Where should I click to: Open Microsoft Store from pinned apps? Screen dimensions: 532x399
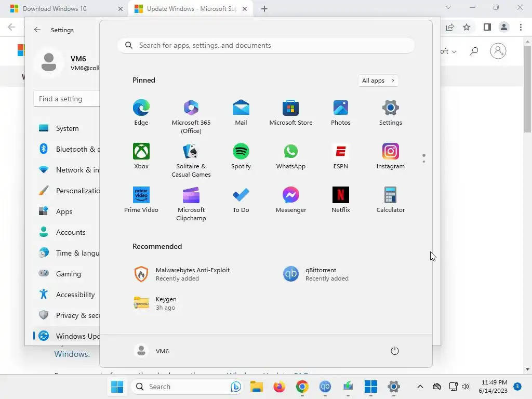[291, 113]
